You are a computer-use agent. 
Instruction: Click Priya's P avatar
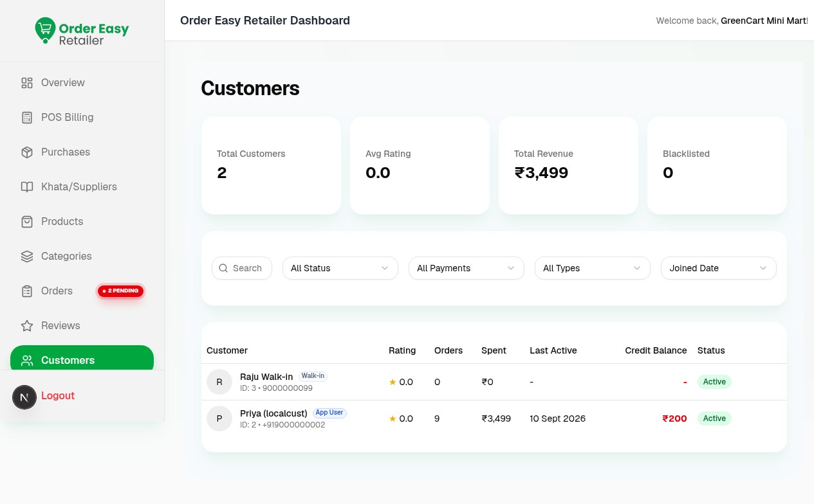pos(219,419)
